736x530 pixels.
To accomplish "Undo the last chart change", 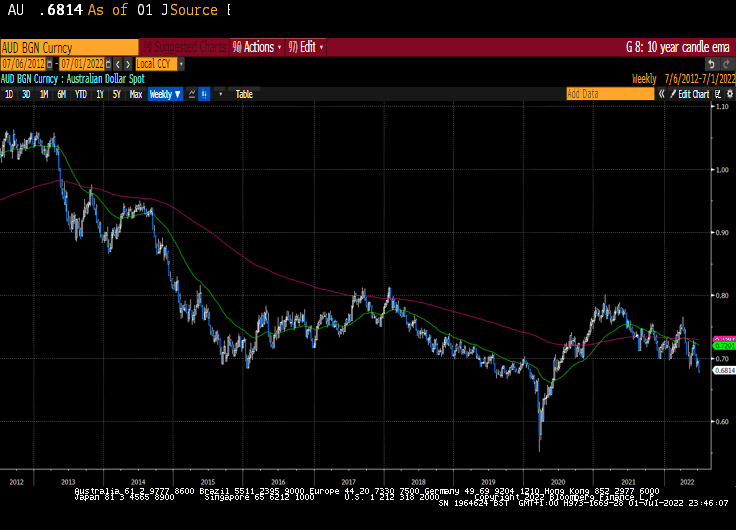I will click(712, 64).
